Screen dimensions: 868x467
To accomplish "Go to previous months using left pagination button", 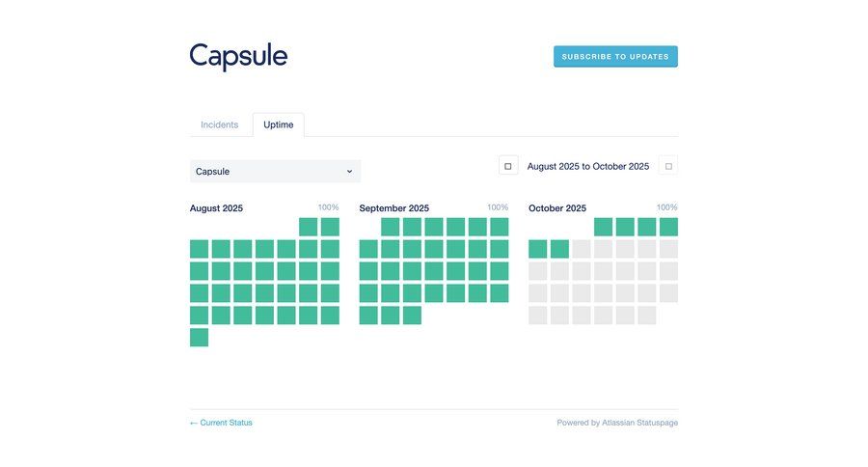I will 508,166.
